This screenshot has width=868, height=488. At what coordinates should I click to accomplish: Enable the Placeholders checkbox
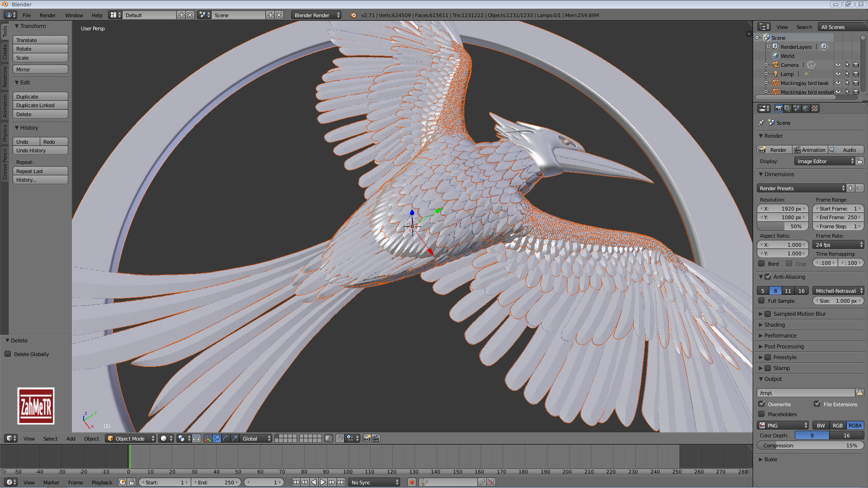pos(762,414)
